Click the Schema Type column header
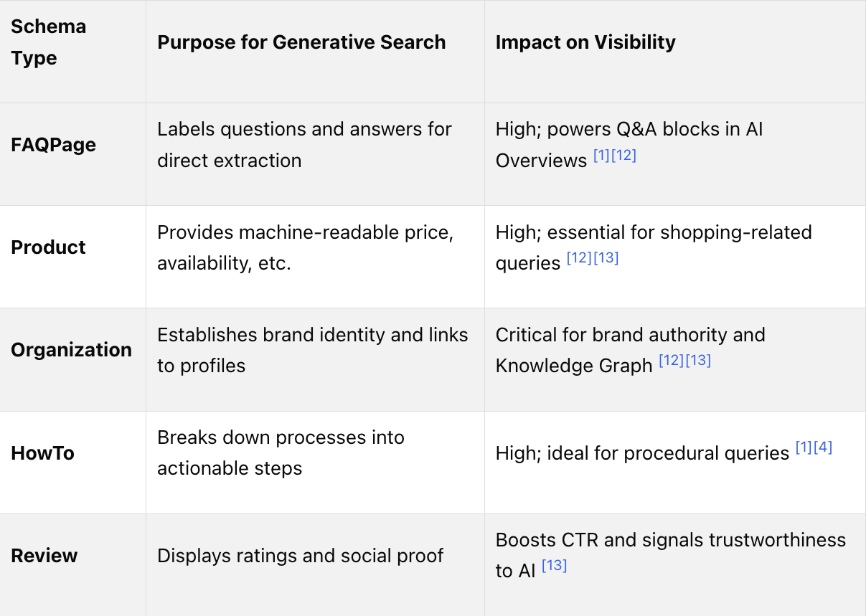This screenshot has width=866, height=616. coord(48,42)
